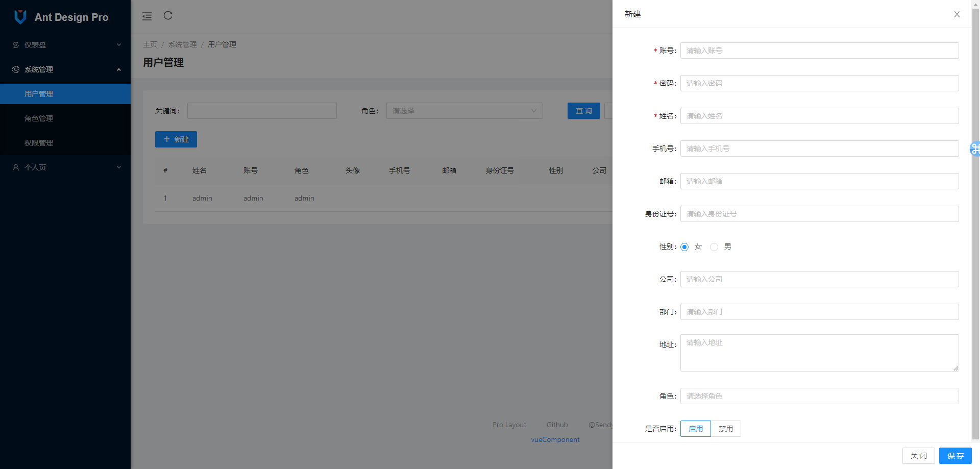Viewport: 980px width, 469px height.
Task: Open 个人页 sidebar menu
Action: (x=65, y=167)
